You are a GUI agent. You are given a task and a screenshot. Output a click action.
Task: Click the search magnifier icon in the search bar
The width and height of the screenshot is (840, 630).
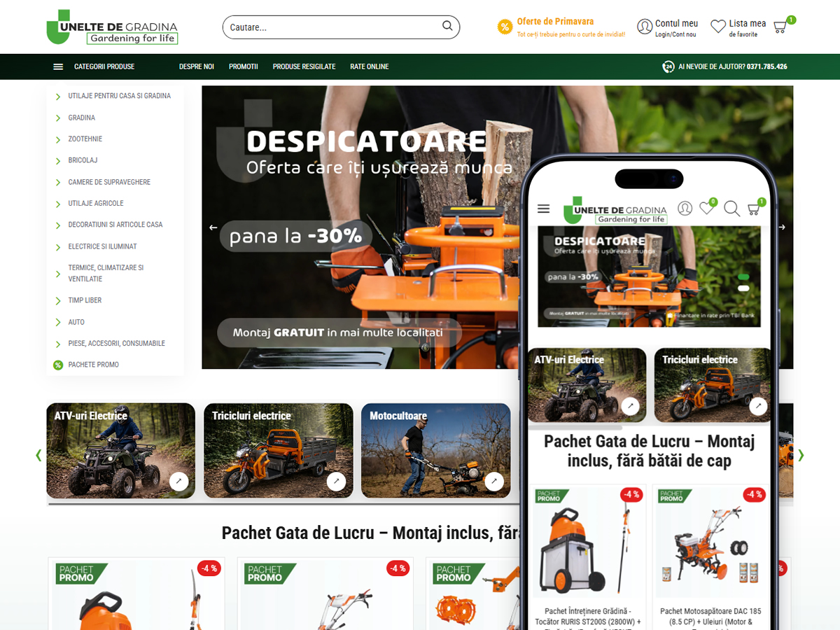point(447,27)
